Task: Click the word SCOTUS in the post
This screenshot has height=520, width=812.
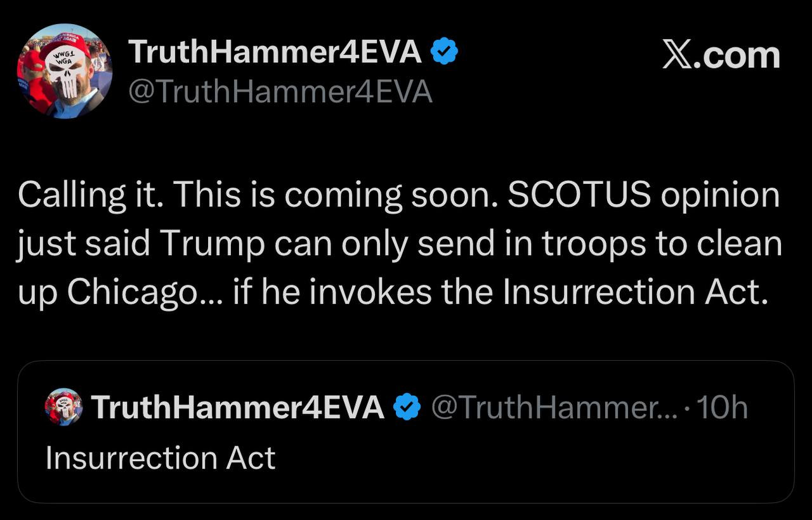Action: (579, 196)
